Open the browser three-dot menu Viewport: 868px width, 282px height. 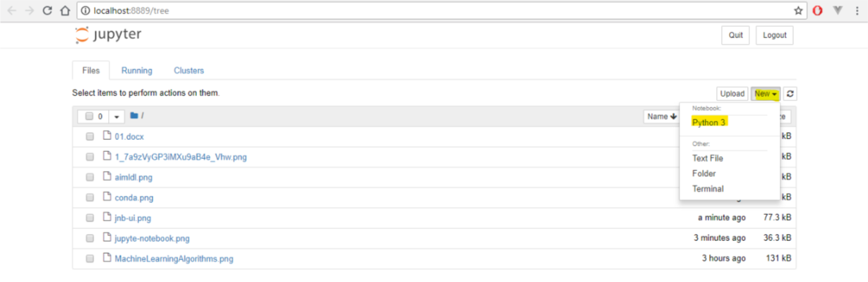coord(857,11)
